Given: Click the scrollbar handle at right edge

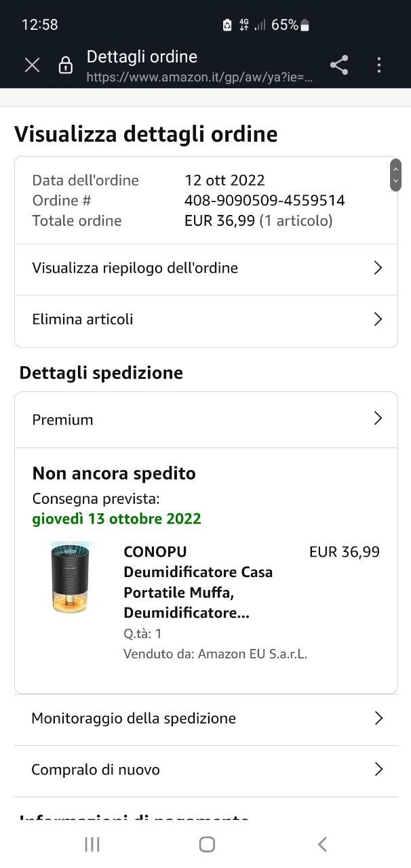Looking at the screenshot, I should pyautogui.click(x=395, y=175).
